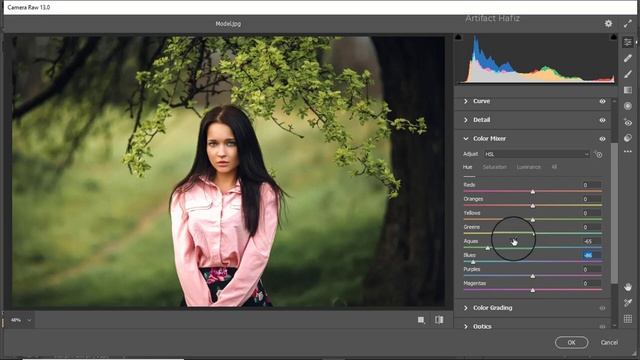Image resolution: width=640 pixels, height=360 pixels.
Task: Toggle Color Mixer visibility eye
Action: point(602,139)
